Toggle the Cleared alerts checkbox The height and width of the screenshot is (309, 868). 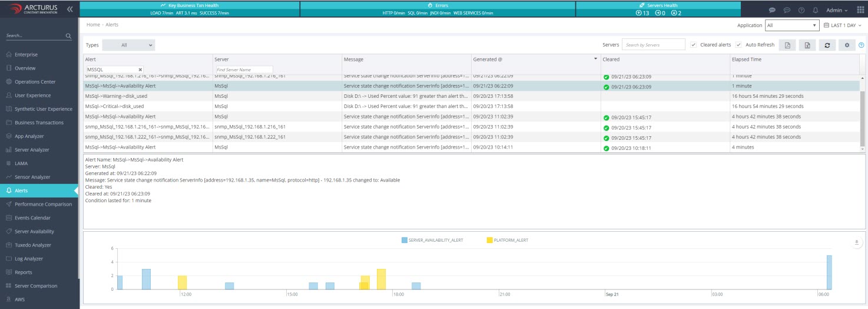click(694, 45)
